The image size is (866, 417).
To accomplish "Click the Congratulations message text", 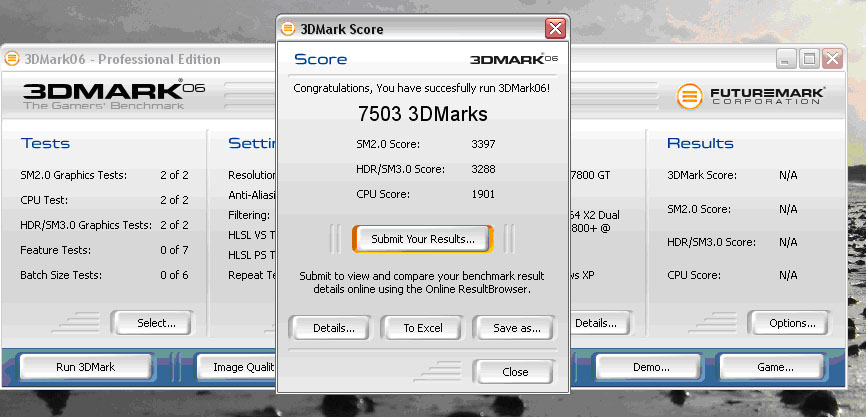I will [x=421, y=88].
